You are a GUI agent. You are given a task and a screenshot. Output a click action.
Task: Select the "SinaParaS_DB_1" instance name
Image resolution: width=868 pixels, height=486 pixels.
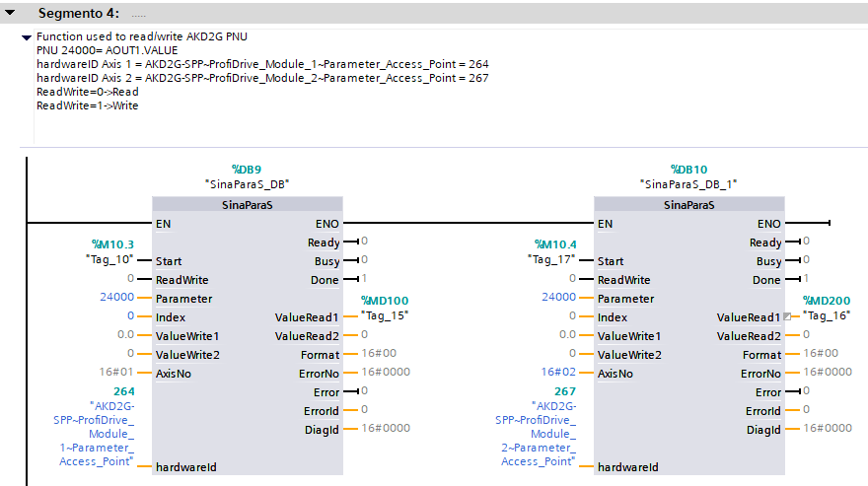[688, 183]
